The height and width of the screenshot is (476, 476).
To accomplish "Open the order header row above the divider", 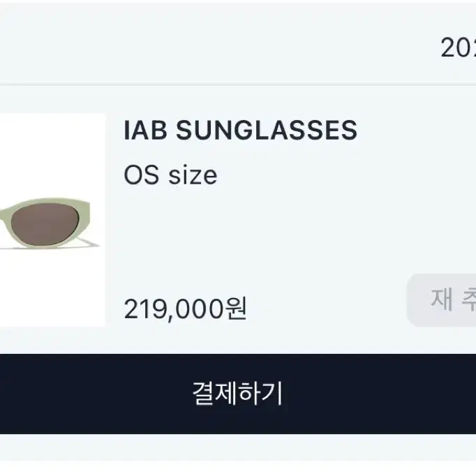I will 238,43.
